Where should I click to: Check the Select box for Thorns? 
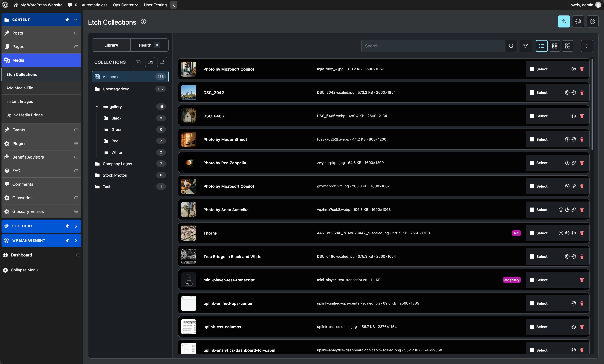coord(532,233)
